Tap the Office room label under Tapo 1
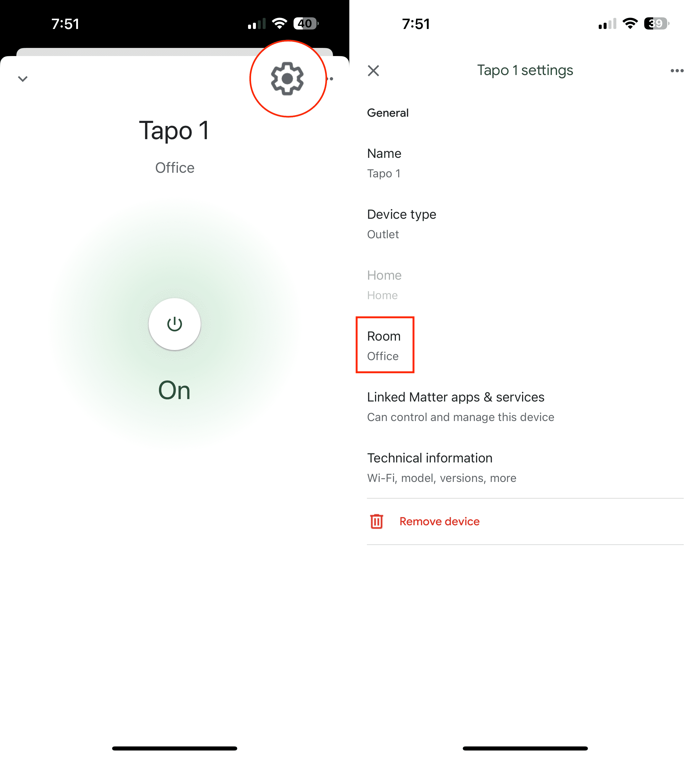Image resolution: width=700 pixels, height=757 pixels. [x=175, y=168]
